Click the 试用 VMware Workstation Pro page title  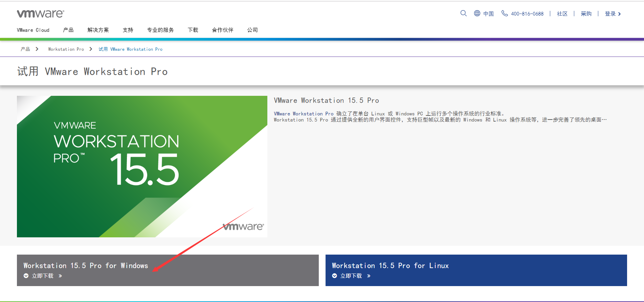point(92,71)
